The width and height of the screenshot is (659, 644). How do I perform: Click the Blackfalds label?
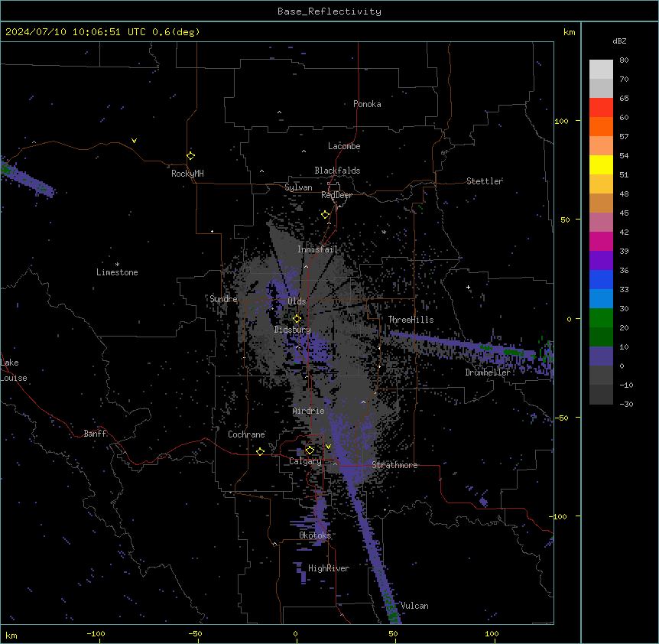click(337, 171)
